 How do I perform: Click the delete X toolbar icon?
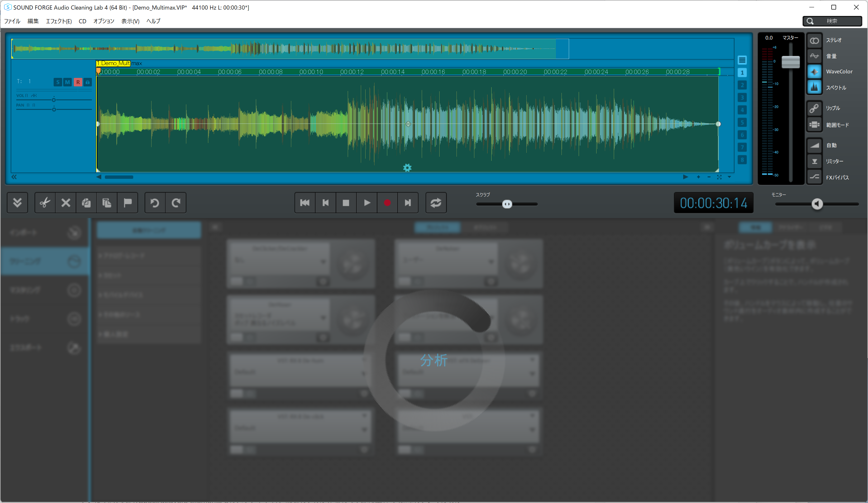65,203
